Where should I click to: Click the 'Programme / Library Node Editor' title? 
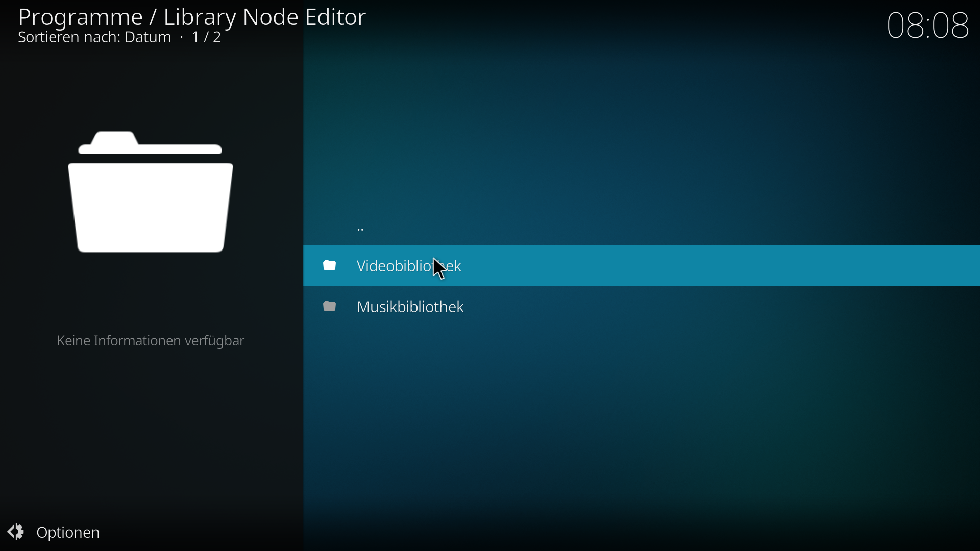(192, 17)
